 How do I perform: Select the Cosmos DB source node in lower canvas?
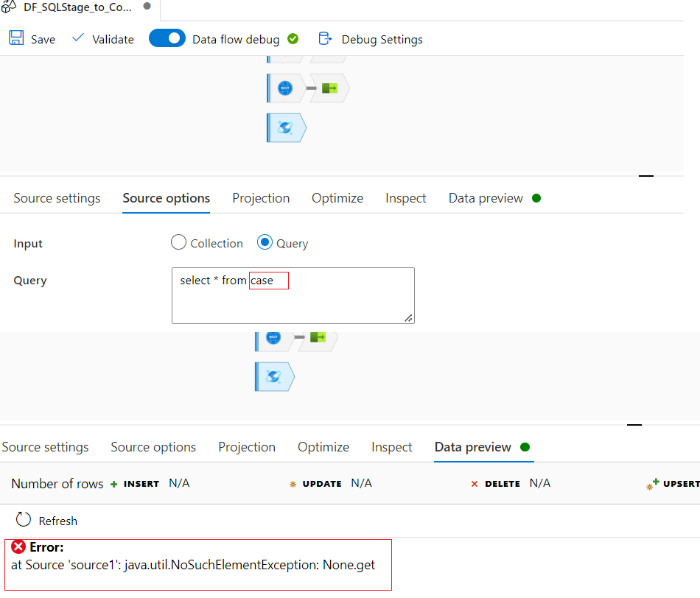[274, 377]
